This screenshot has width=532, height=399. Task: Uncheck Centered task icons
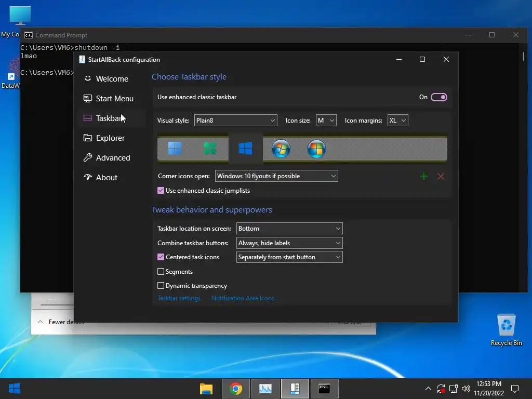tap(161, 257)
